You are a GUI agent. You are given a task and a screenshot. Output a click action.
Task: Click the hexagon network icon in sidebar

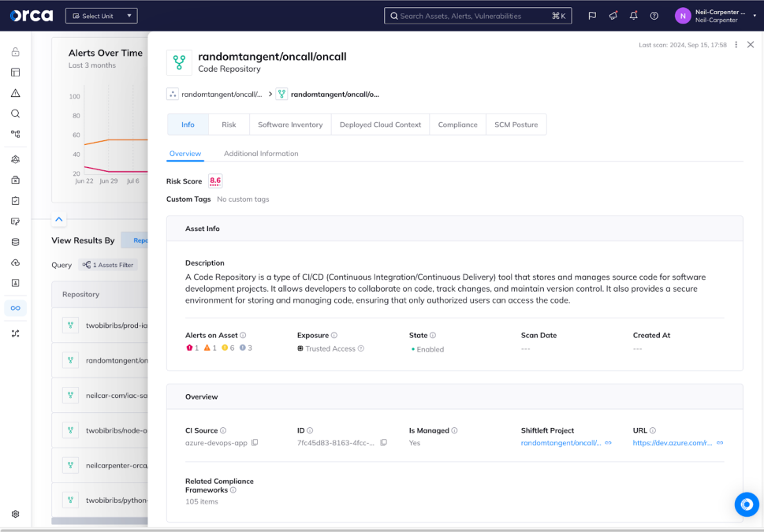click(16, 159)
